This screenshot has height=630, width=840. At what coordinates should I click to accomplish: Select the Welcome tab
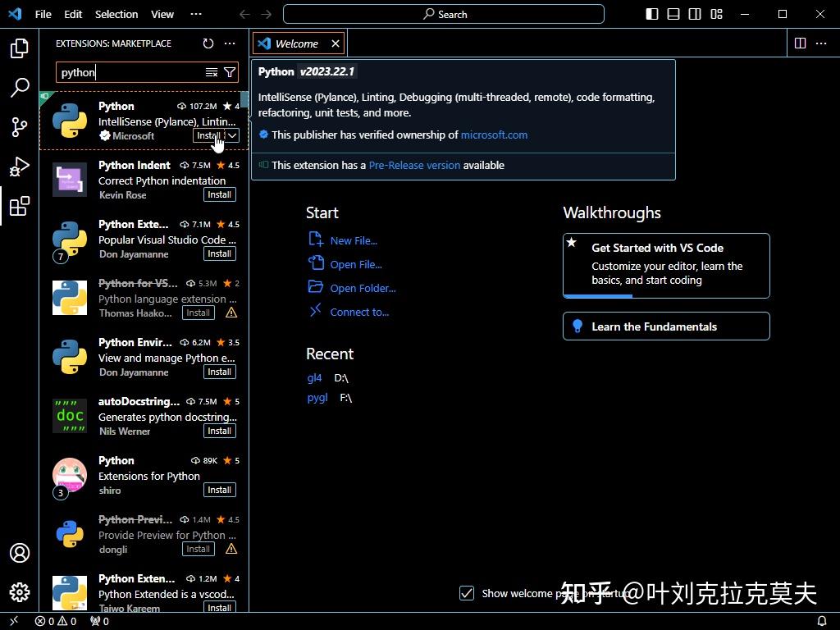[295, 43]
